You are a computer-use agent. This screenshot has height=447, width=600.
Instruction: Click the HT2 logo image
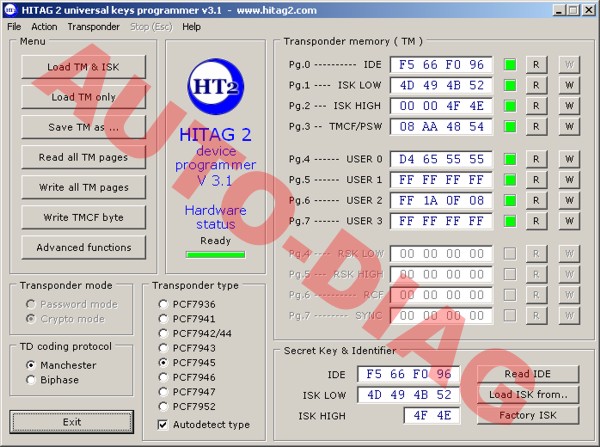[x=216, y=86]
